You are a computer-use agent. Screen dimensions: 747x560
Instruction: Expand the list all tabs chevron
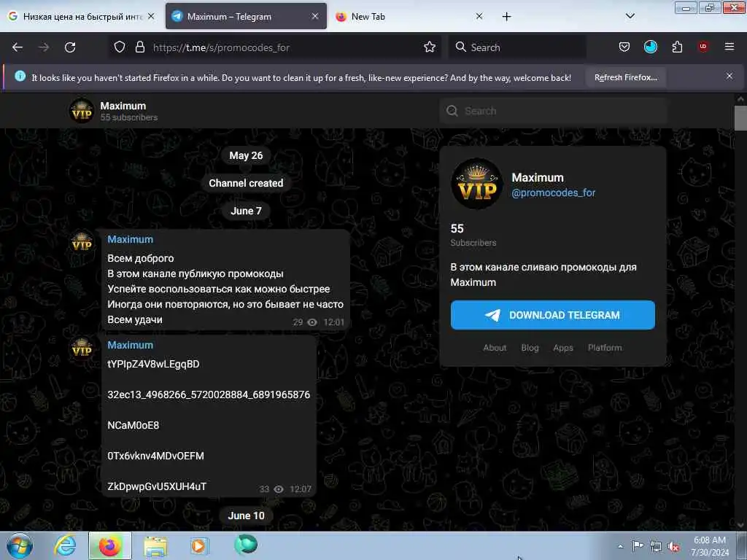(630, 16)
